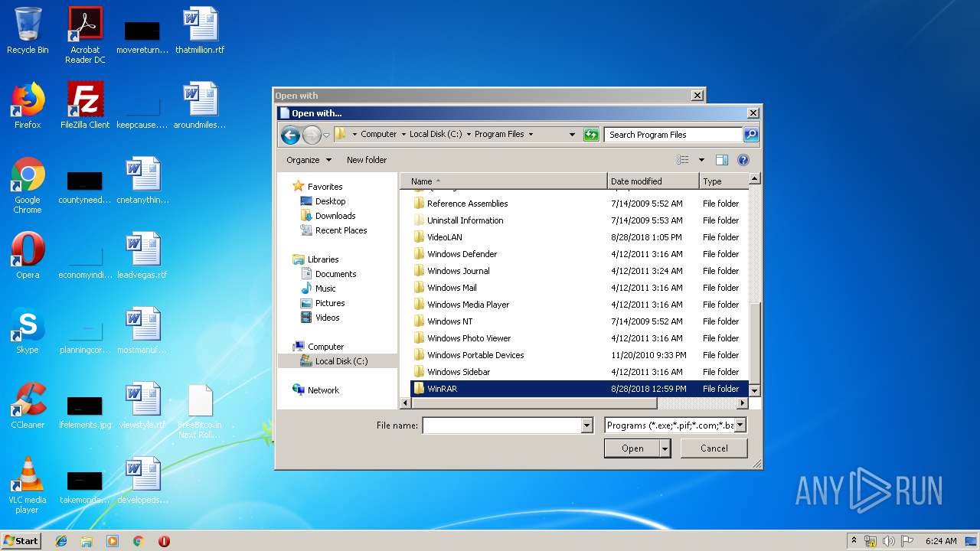Screen dimensions: 980x551
Task: Open the Help question mark icon
Action: tap(743, 160)
